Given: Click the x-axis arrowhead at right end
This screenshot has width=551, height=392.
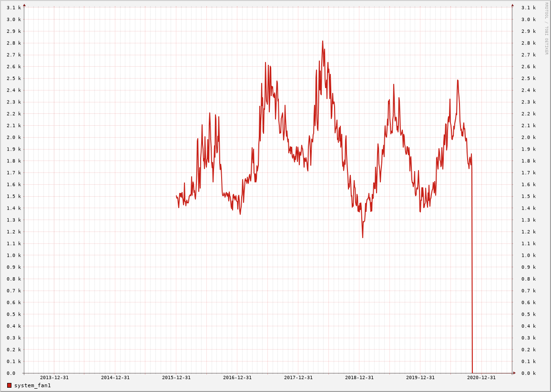Looking at the screenshot, I should (x=514, y=373).
